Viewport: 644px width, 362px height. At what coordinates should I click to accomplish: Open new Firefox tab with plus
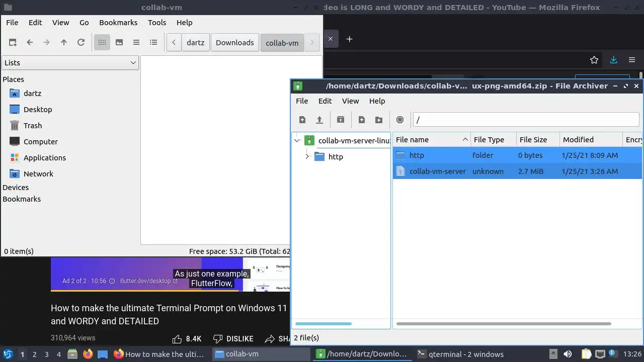tap(350, 39)
